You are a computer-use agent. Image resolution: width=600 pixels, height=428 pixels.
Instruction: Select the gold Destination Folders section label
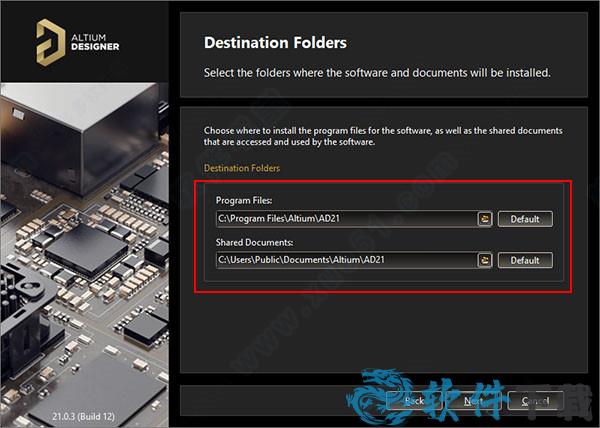click(x=242, y=168)
